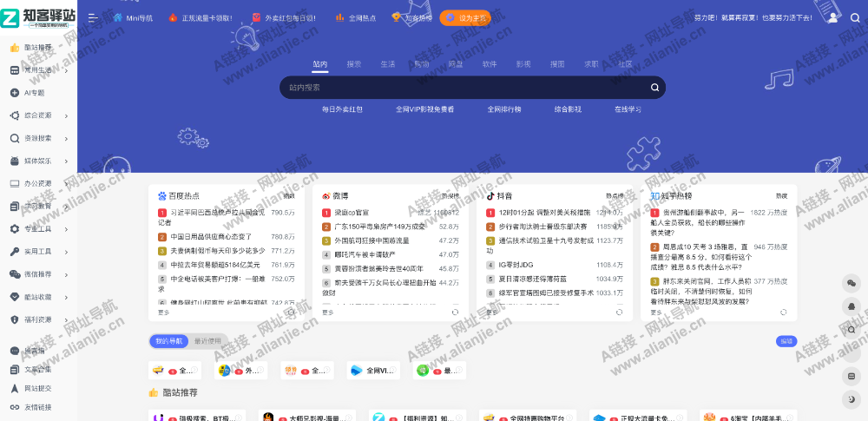868x421 pixels.
Task: Toggle the sidebar with the hamburger icon
Action: tap(93, 17)
